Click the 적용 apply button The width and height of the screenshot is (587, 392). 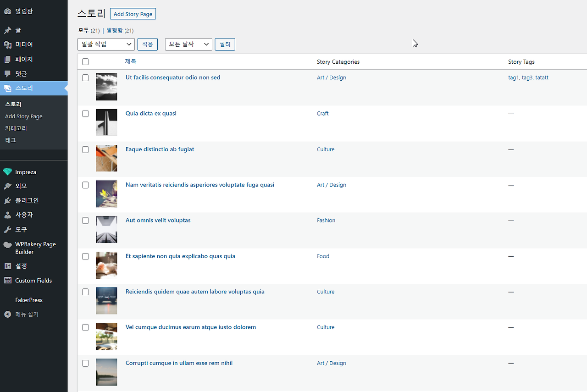(x=148, y=44)
